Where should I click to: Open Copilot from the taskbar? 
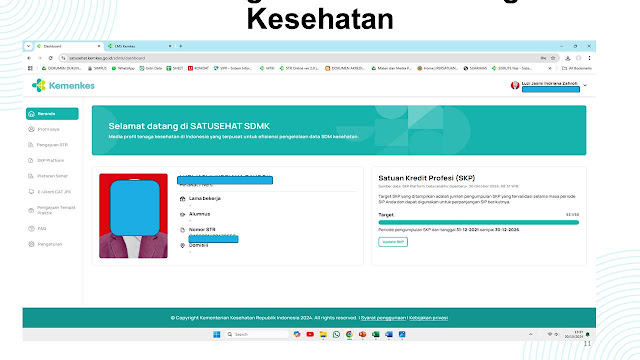[297, 334]
